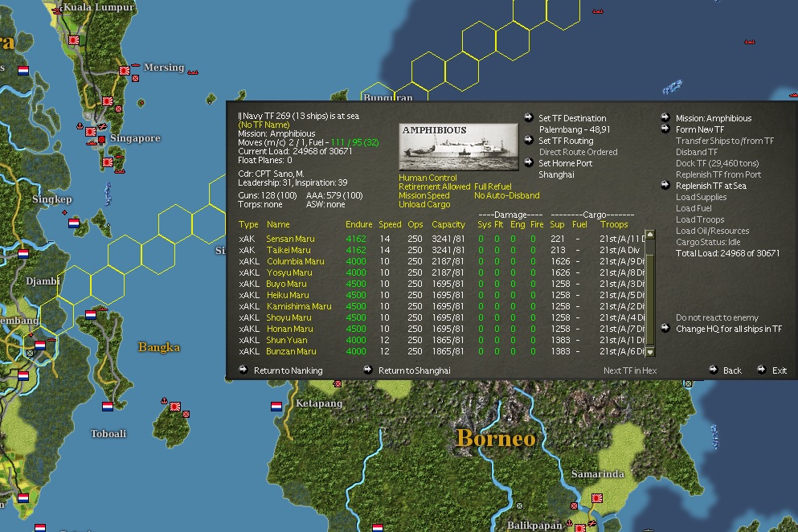Click the arrow icon beside Set Home Port

(528, 163)
